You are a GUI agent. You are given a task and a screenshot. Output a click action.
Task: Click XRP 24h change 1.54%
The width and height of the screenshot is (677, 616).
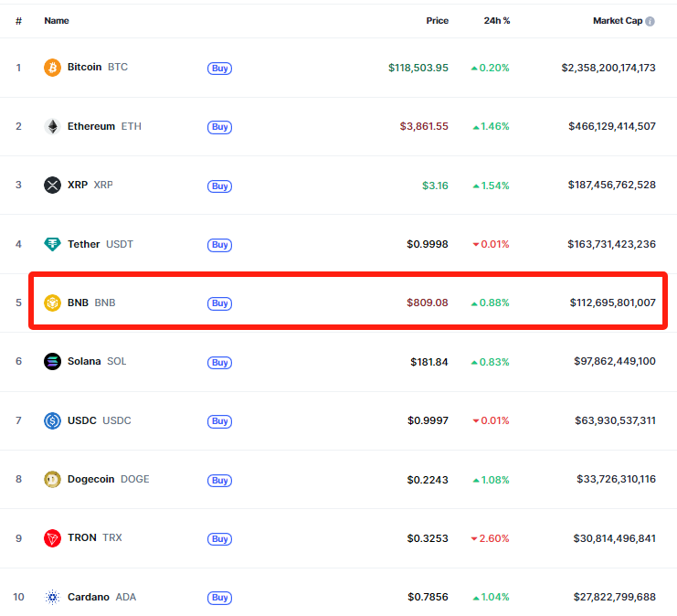[x=491, y=186]
